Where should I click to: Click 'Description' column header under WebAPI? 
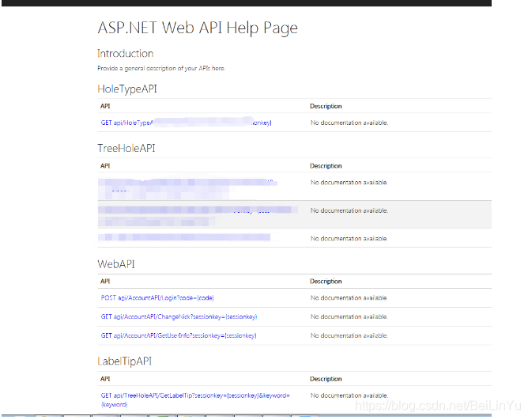click(326, 282)
